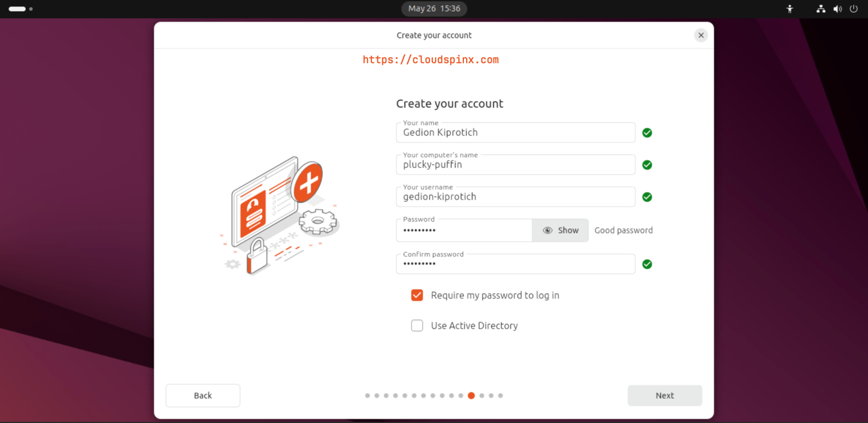Click the Activities indicator at top left

click(15, 8)
